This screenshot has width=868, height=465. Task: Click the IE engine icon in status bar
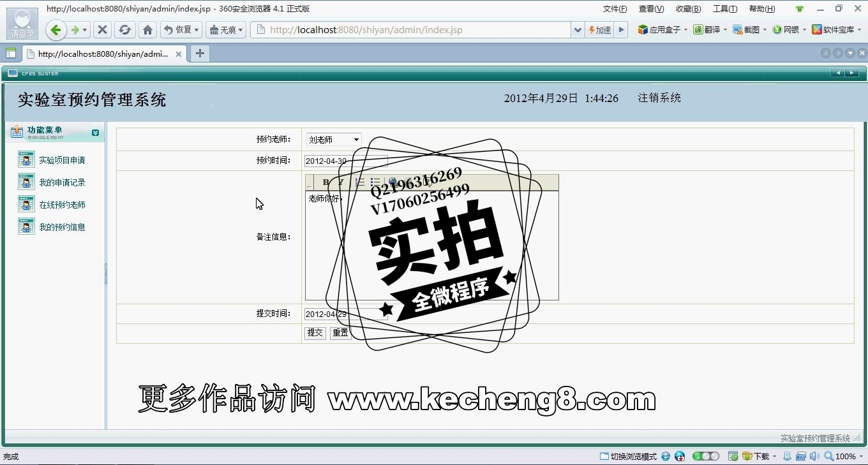pyautogui.click(x=666, y=457)
